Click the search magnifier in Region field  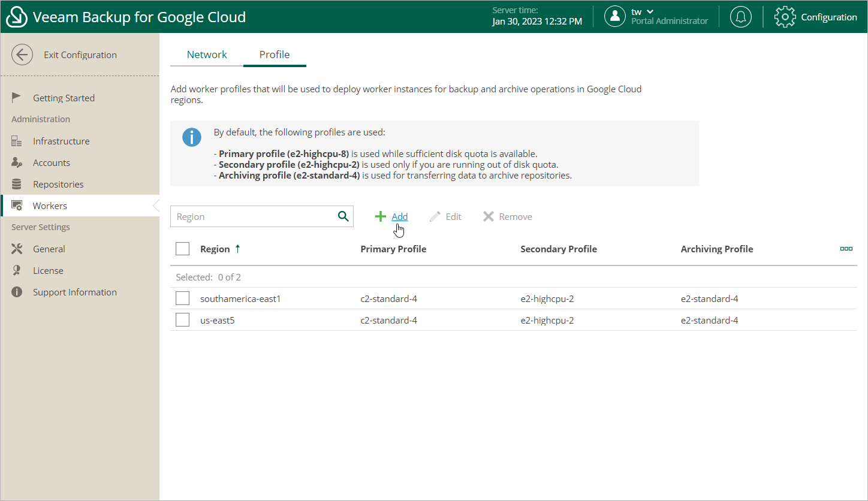343,216
